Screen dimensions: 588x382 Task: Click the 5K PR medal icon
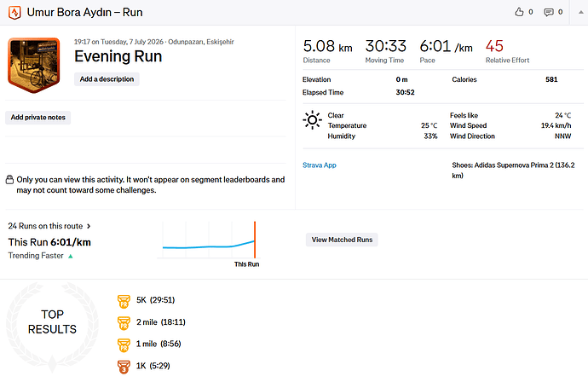click(124, 301)
